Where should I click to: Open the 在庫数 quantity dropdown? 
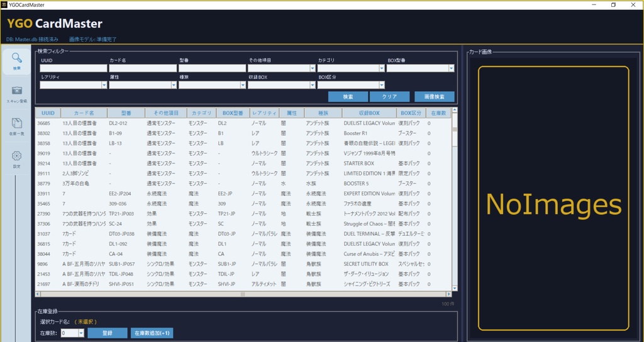tap(81, 333)
